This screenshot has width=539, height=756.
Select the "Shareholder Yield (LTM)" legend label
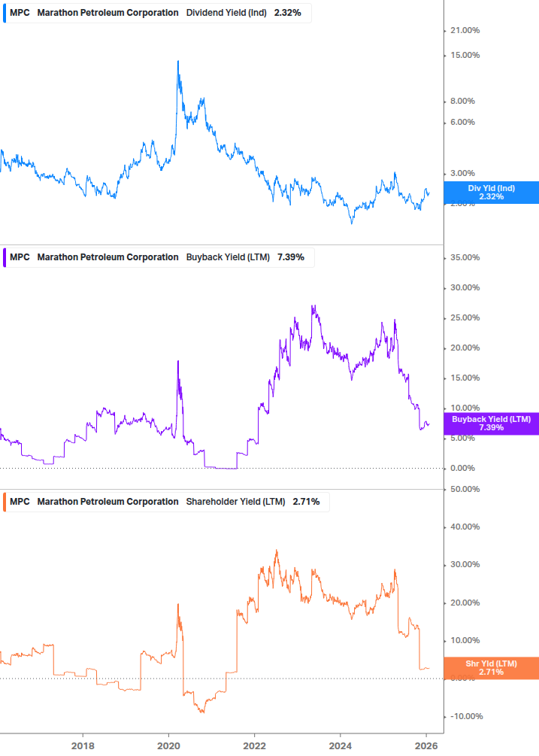coord(235,502)
